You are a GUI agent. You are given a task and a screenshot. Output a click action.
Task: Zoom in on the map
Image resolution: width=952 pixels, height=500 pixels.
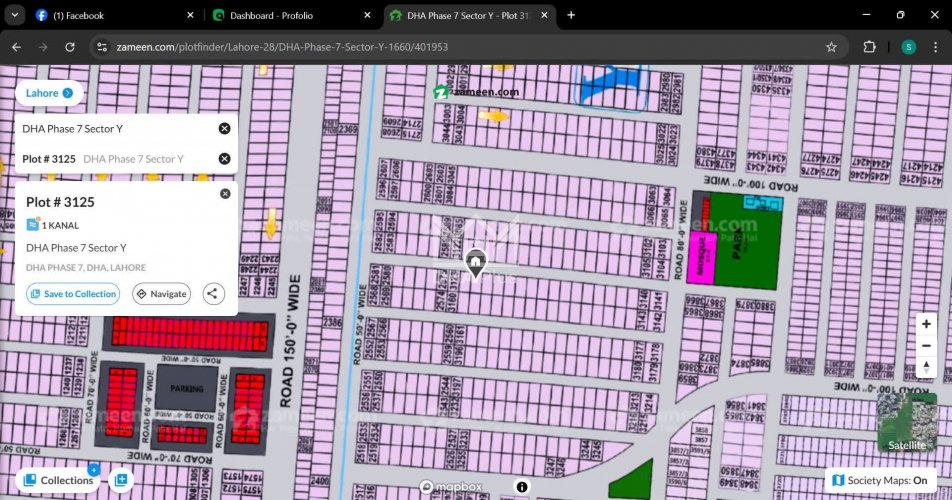coord(927,324)
